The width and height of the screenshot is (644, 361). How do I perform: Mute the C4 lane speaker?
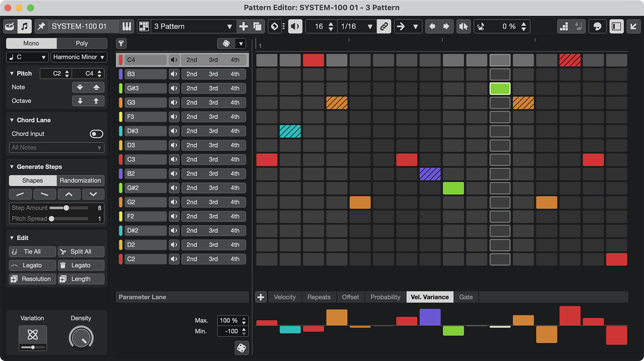pos(174,60)
